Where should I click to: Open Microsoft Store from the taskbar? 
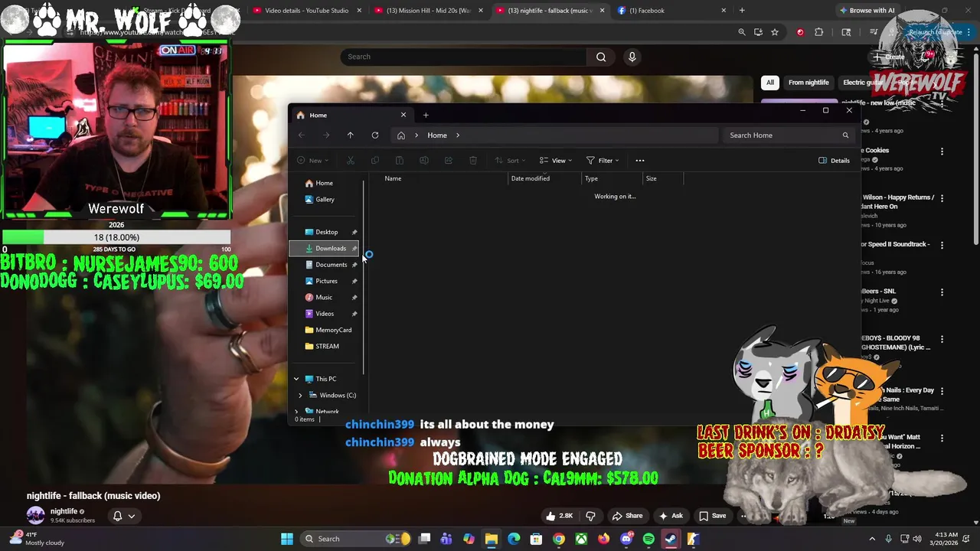(x=536, y=539)
